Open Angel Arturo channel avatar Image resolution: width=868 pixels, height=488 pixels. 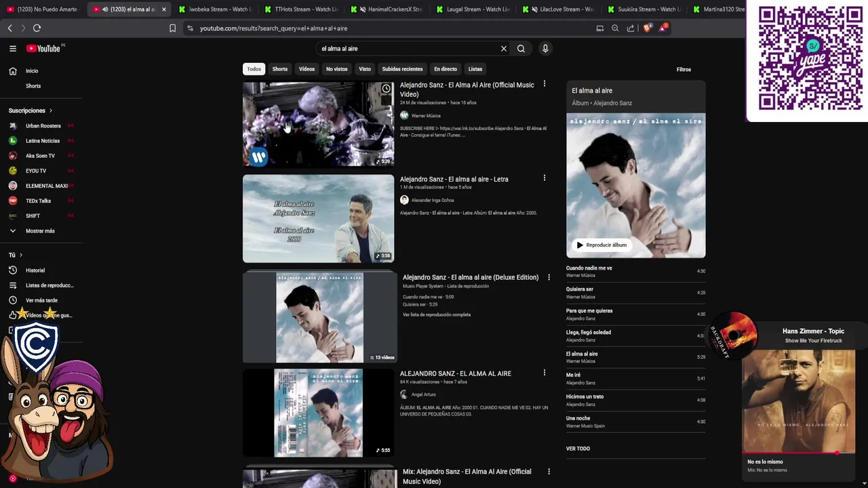(404, 394)
